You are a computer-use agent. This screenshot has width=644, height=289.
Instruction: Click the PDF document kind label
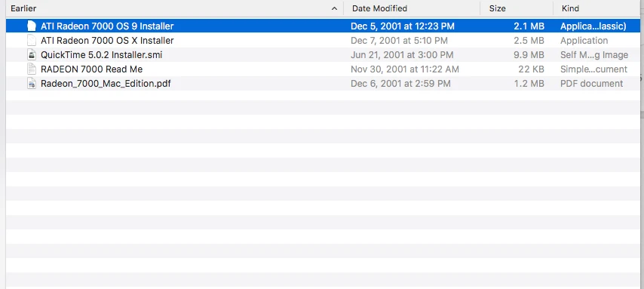point(591,84)
